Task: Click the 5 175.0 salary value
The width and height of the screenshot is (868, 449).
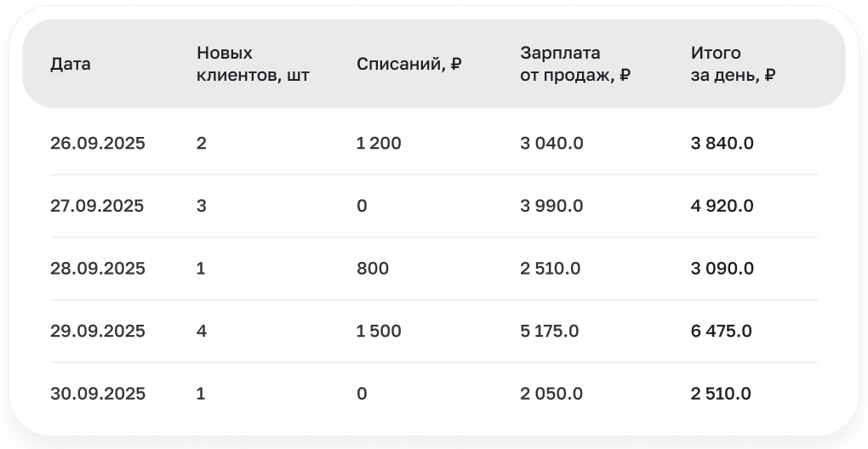Action: [549, 331]
